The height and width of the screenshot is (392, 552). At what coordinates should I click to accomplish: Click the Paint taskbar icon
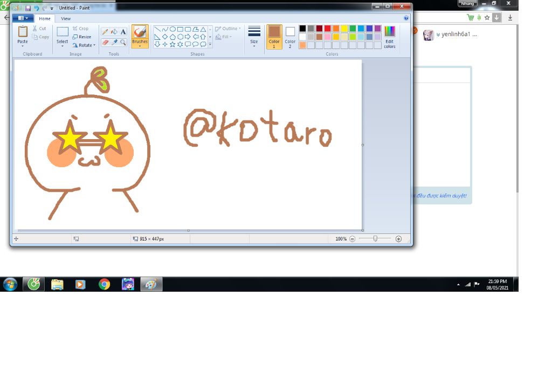point(151,284)
